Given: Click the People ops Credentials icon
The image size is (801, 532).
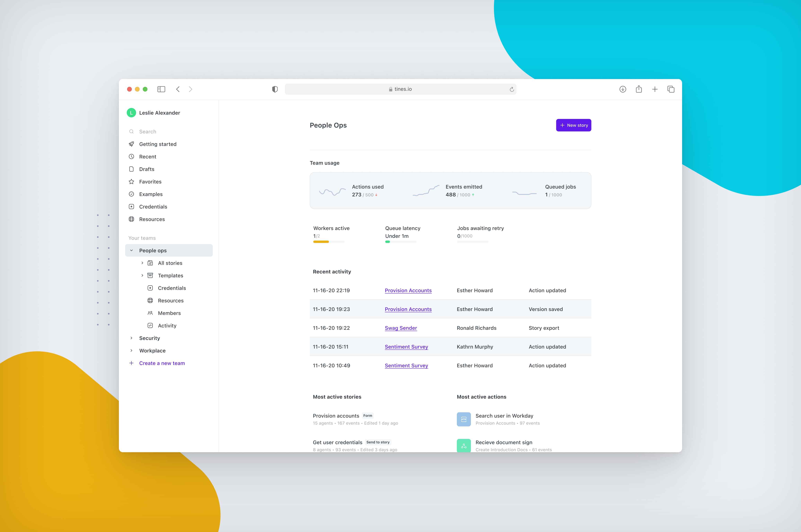Looking at the screenshot, I should click(x=150, y=288).
